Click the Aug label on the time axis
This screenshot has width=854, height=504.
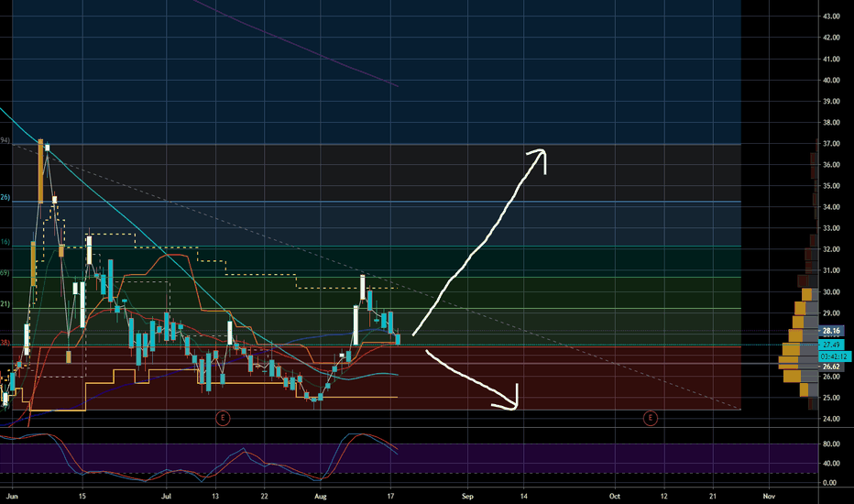(321, 497)
